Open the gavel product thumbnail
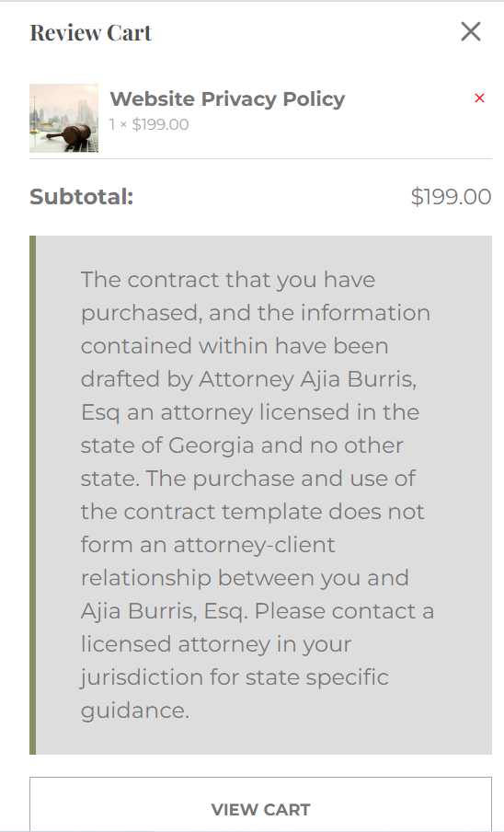 (63, 118)
